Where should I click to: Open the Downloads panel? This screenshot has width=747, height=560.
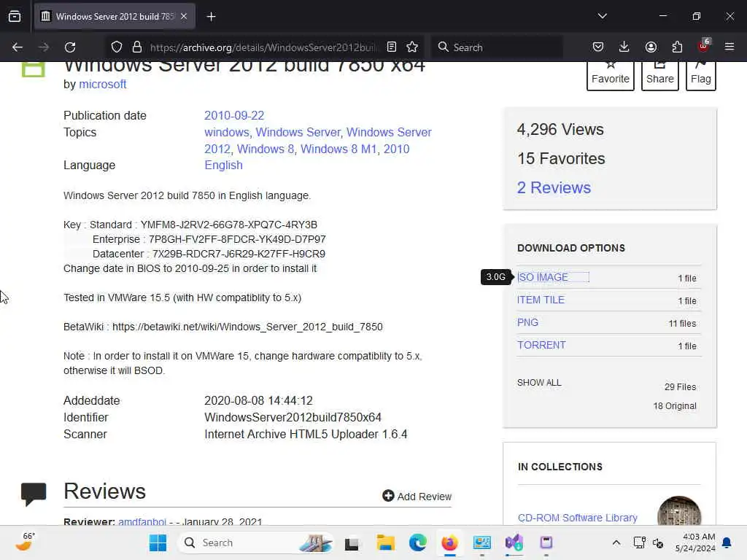point(624,47)
